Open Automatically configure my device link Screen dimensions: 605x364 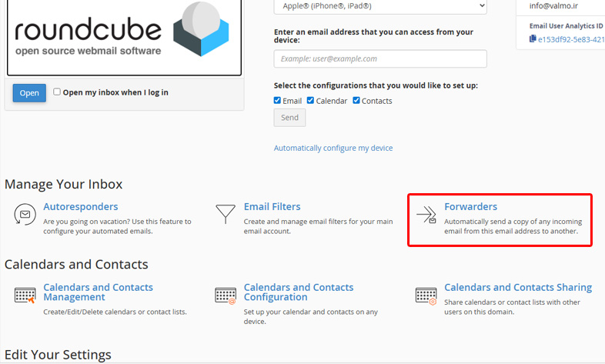click(x=333, y=148)
